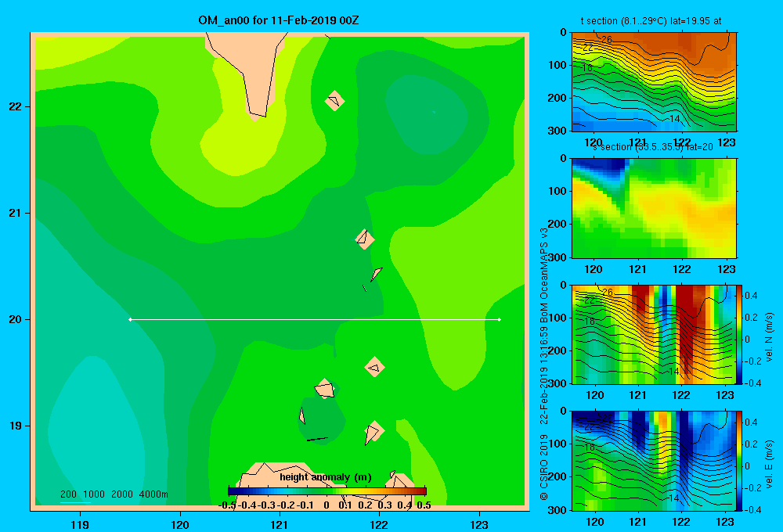This screenshot has height=532, width=783.
Task: Click the -0.5 tick on the height anomaly colorbar
Action: (x=227, y=505)
